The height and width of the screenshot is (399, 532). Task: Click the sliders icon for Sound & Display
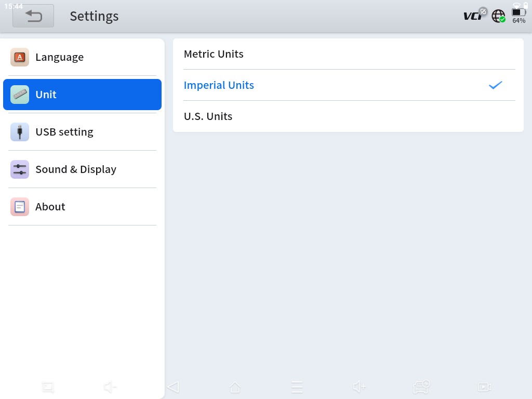[x=20, y=169]
